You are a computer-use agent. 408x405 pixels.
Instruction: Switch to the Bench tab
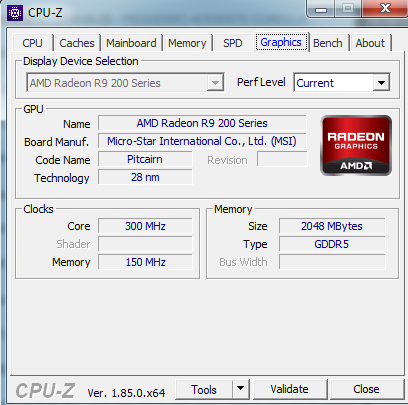(x=328, y=43)
